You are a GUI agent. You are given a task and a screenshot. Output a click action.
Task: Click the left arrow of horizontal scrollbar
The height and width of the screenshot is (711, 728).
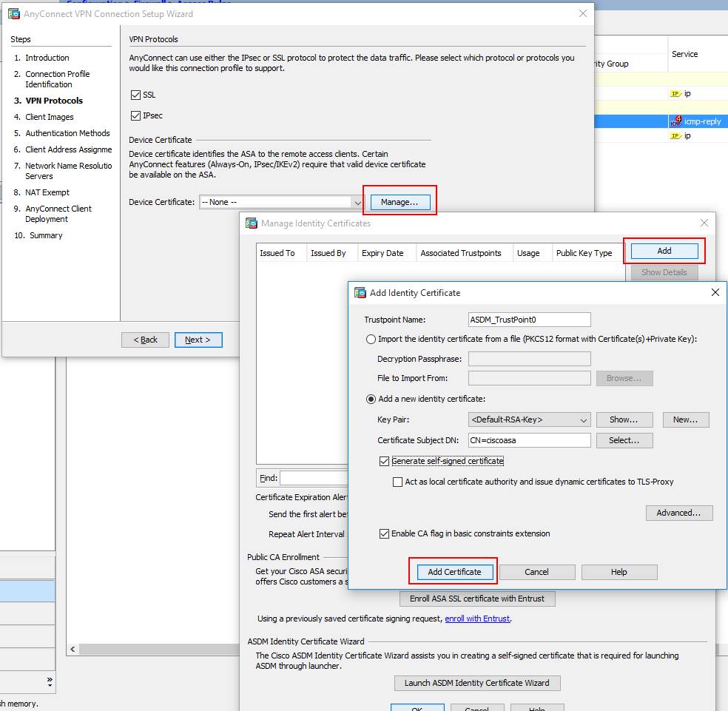[73, 650]
